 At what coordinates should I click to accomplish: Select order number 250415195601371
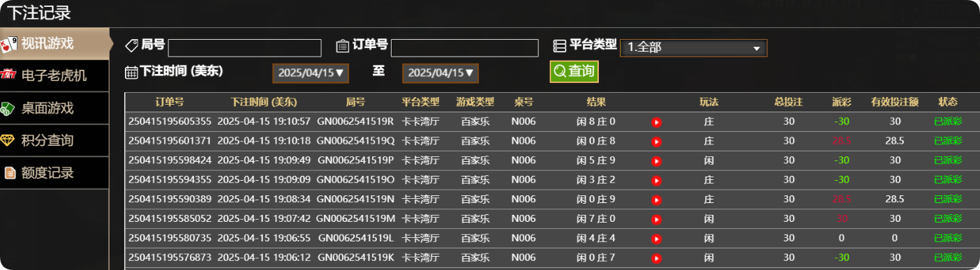[x=170, y=141]
